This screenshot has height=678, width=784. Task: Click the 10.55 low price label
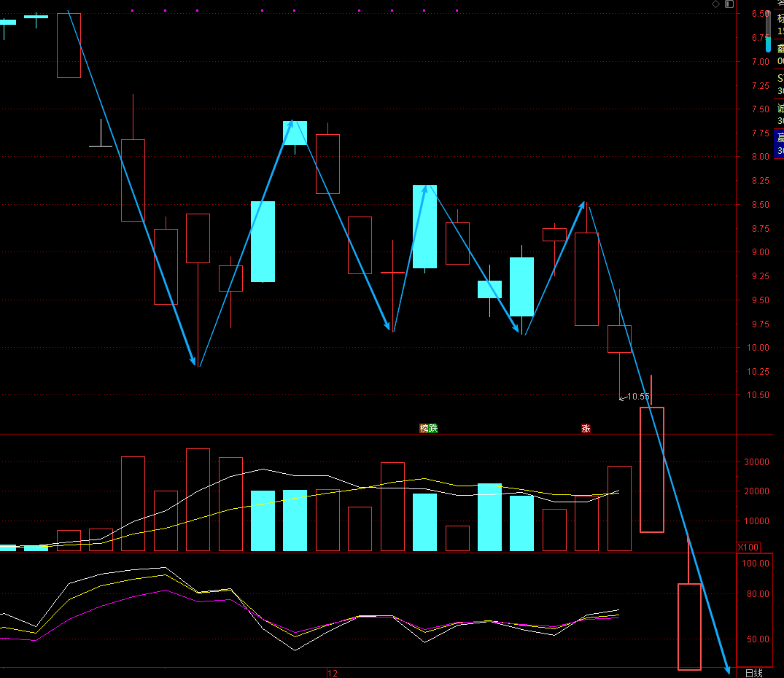pyautogui.click(x=638, y=396)
